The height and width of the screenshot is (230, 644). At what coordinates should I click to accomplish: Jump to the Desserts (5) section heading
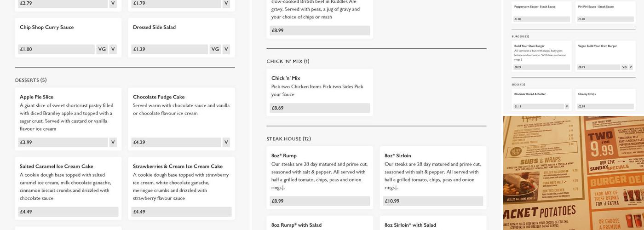click(x=31, y=80)
